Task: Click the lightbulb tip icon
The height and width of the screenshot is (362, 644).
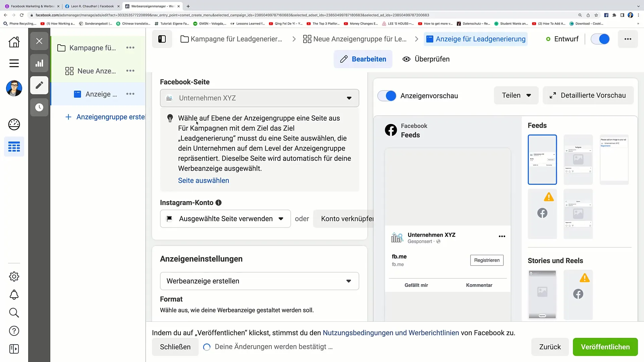Action: coord(170,118)
